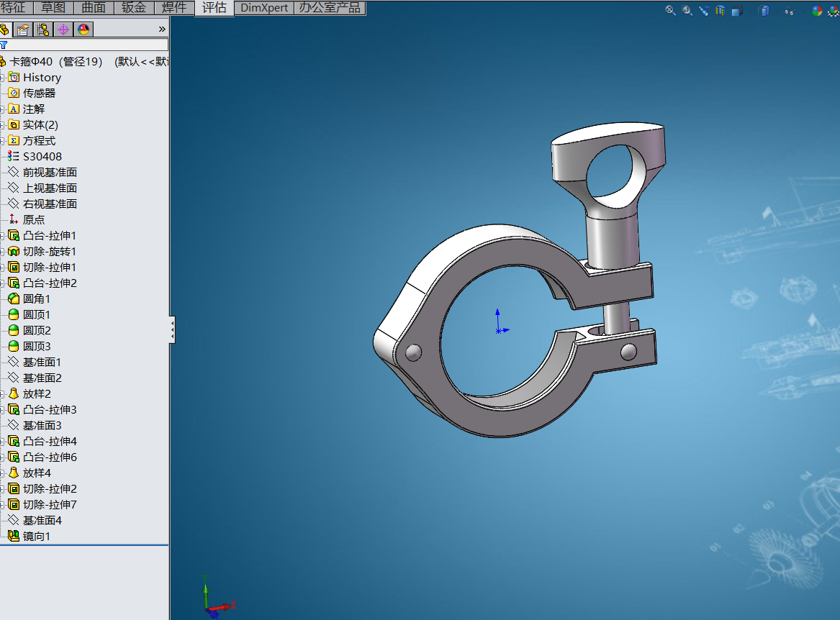Open the DisplayManager color ball icon
The image size is (840, 620).
[x=83, y=29]
